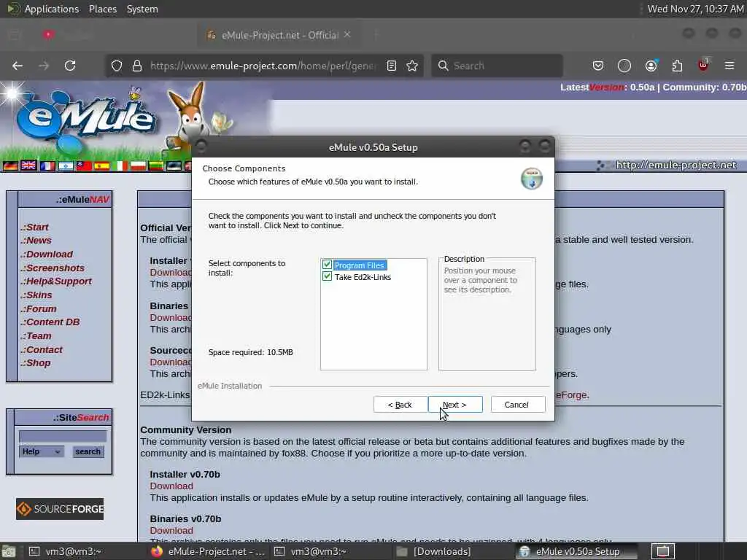Open .:Start in eMule nav
Image resolution: width=747 pixels, height=560 pixels.
(35, 227)
